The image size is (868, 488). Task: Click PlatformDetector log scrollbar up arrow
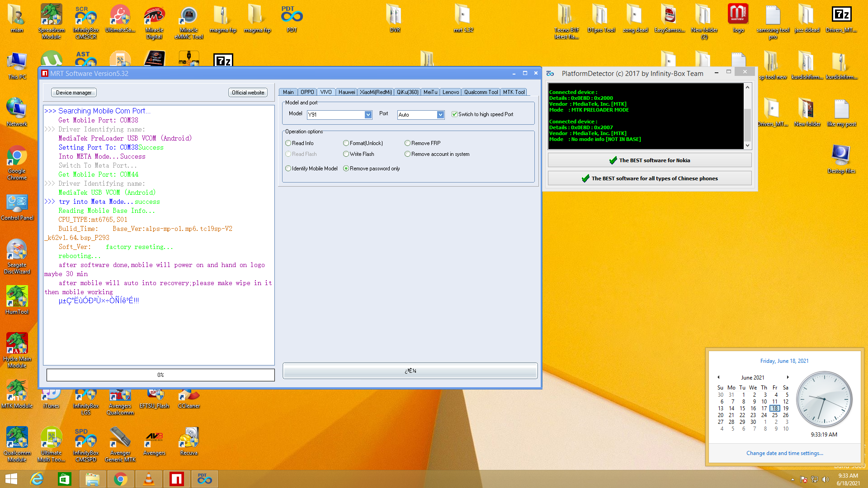(x=747, y=87)
